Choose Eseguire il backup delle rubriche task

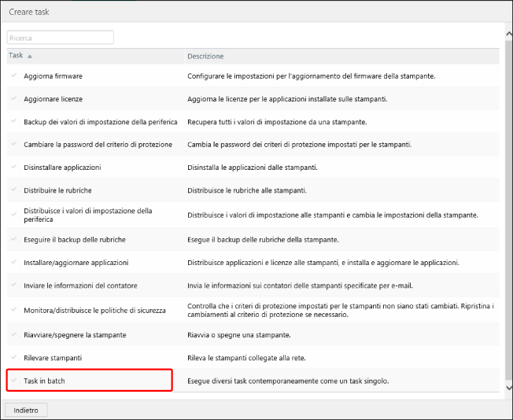click(74, 239)
